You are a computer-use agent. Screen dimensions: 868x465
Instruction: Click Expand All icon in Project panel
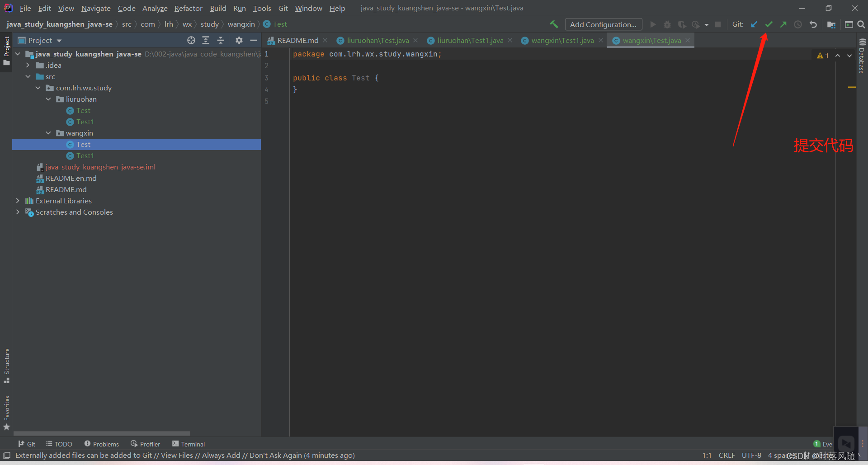pos(206,40)
